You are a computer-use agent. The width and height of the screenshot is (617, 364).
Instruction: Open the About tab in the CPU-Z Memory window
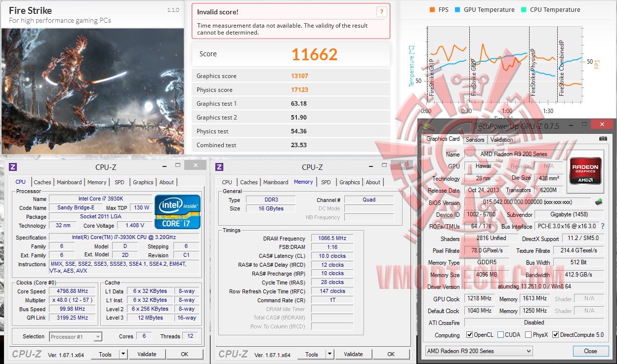pos(373,182)
